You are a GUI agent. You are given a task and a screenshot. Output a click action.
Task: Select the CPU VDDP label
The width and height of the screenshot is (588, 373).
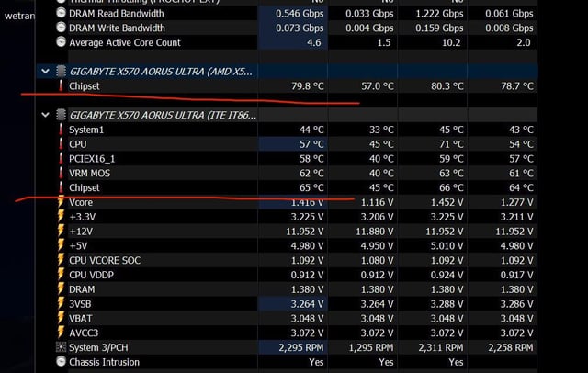(x=91, y=275)
